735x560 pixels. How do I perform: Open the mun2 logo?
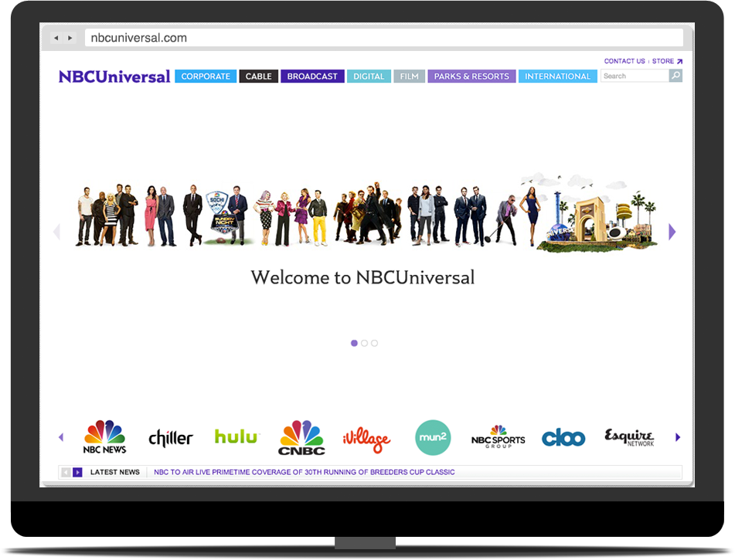click(433, 437)
